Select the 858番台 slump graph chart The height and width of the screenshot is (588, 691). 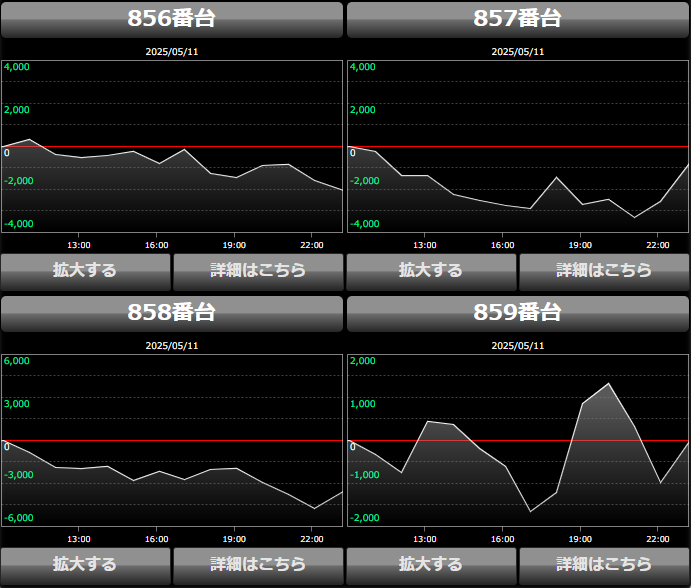tap(172, 440)
